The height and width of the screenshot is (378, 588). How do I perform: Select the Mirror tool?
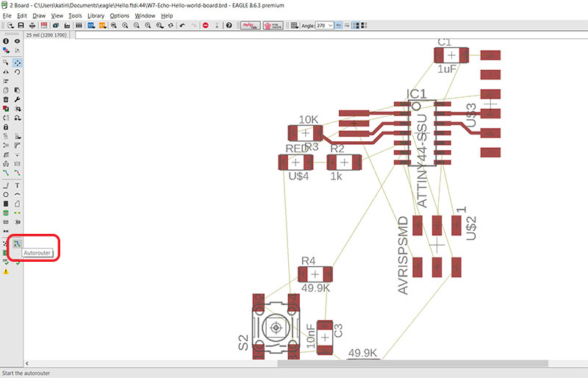click(x=6, y=71)
